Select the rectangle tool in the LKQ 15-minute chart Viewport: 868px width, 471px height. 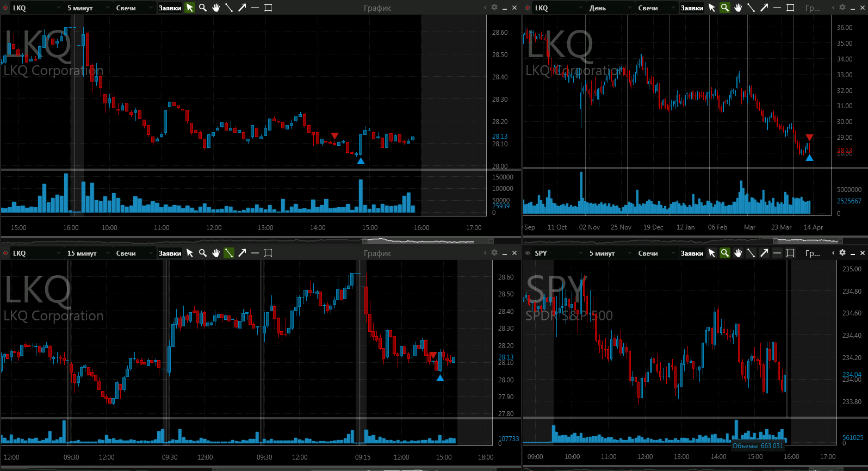click(x=268, y=253)
